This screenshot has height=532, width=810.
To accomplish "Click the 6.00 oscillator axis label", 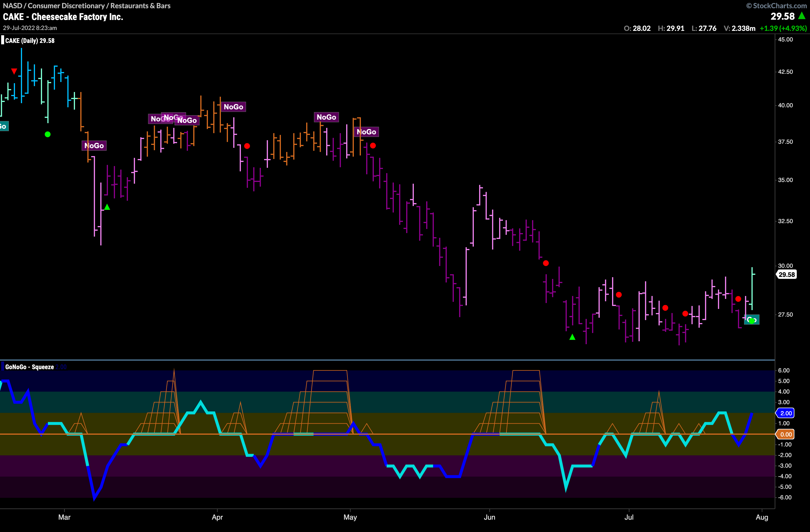I will [784, 370].
